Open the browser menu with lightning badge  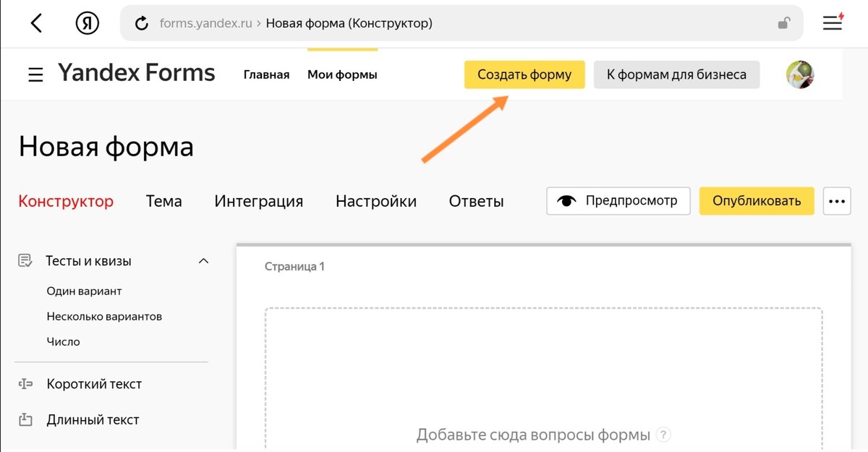(x=833, y=22)
